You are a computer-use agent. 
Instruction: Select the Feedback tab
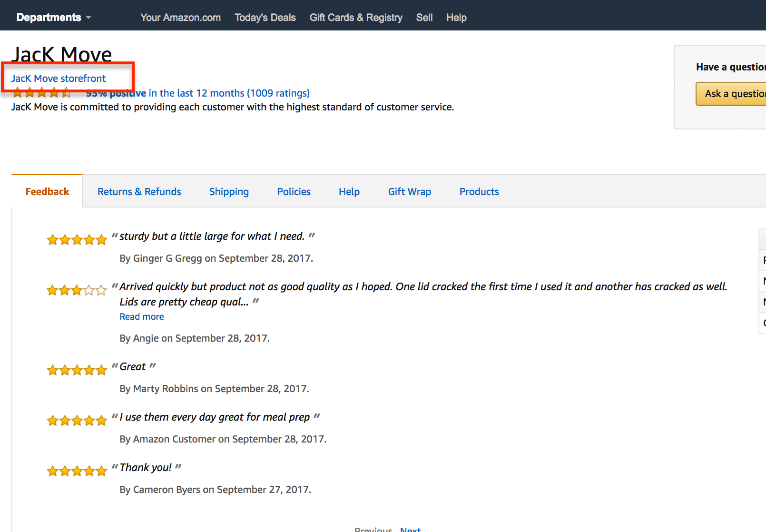[x=47, y=192]
